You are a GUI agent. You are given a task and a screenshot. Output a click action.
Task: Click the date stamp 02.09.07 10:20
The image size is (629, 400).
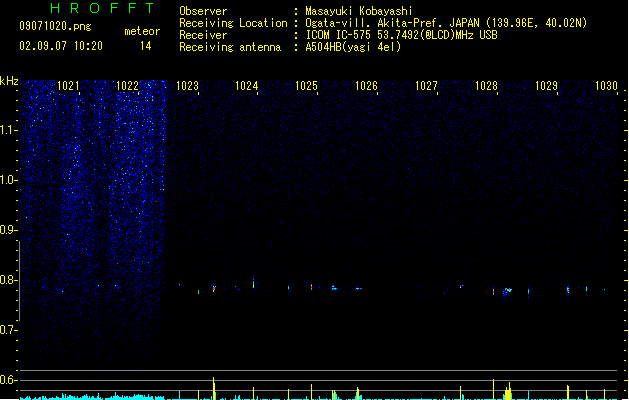tap(61, 46)
